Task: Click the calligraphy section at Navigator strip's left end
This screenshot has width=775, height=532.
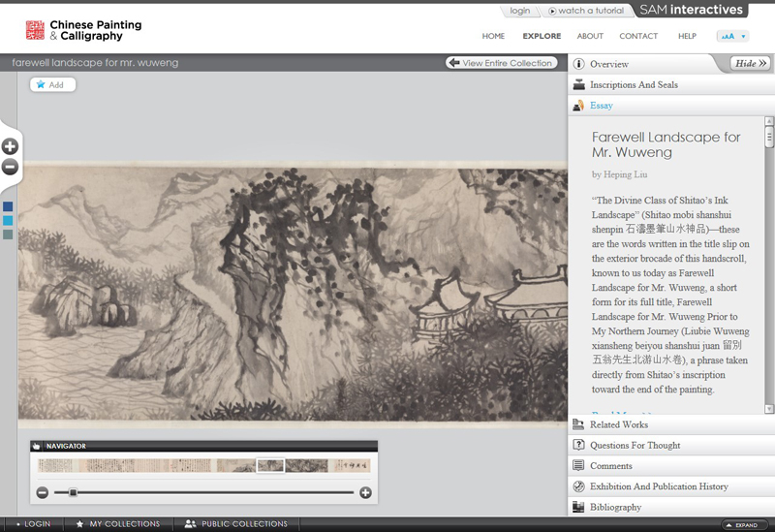Action: tap(55, 465)
